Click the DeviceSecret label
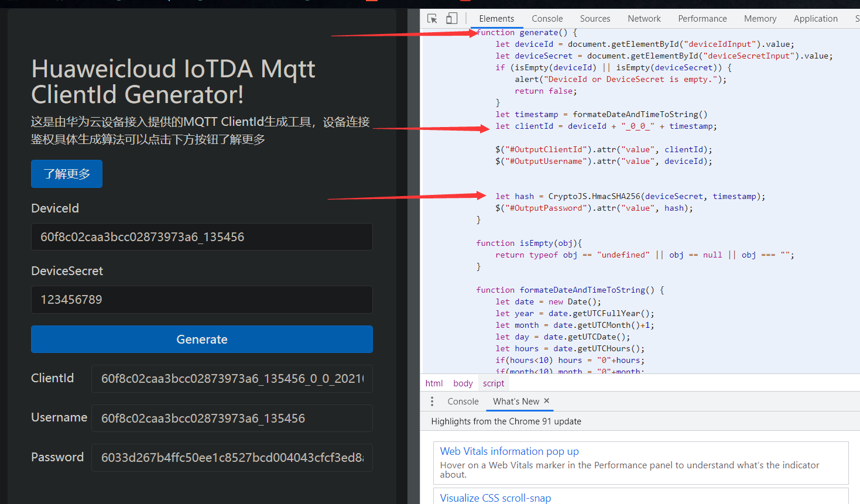860x504 pixels. (x=67, y=271)
